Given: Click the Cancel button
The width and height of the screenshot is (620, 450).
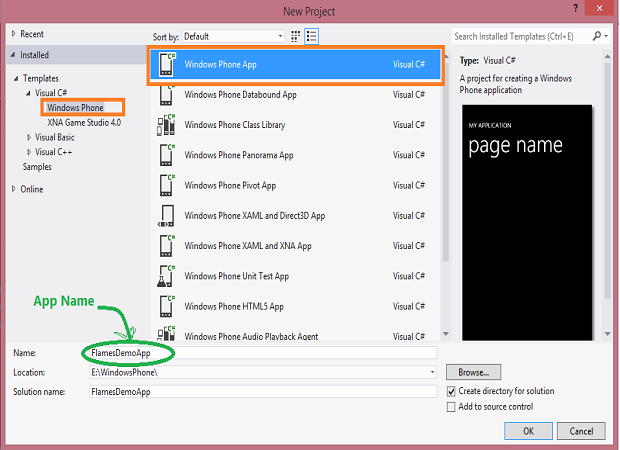Looking at the screenshot, I should tap(581, 431).
